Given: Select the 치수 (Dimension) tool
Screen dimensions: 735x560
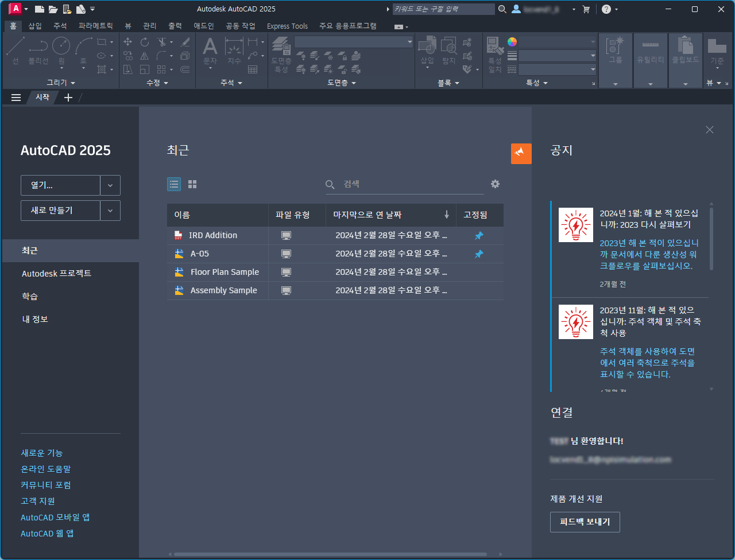Looking at the screenshot, I should pos(234,50).
